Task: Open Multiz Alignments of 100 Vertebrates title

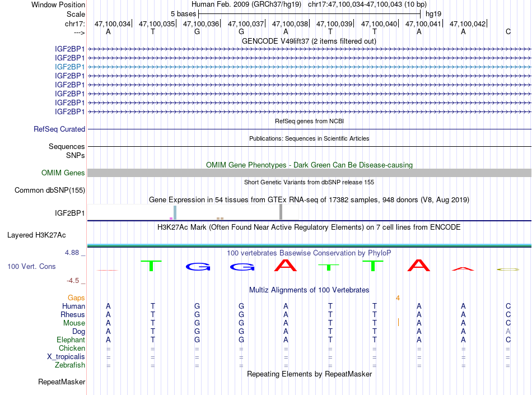Action: (309, 290)
